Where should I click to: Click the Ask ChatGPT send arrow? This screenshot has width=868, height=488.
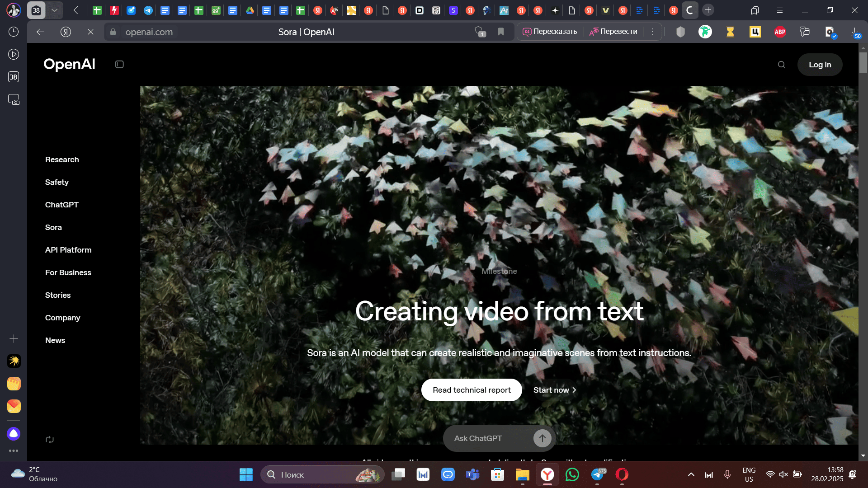[x=542, y=438]
